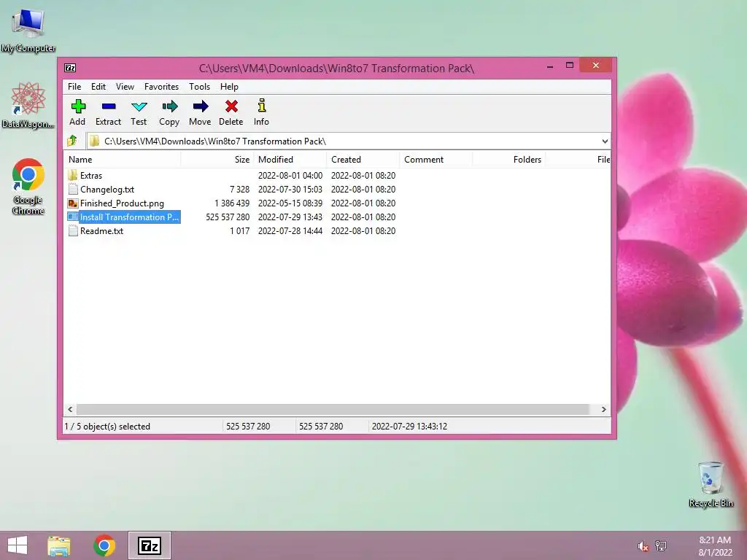
Task: Click the network tray icon
Action: pos(661,545)
